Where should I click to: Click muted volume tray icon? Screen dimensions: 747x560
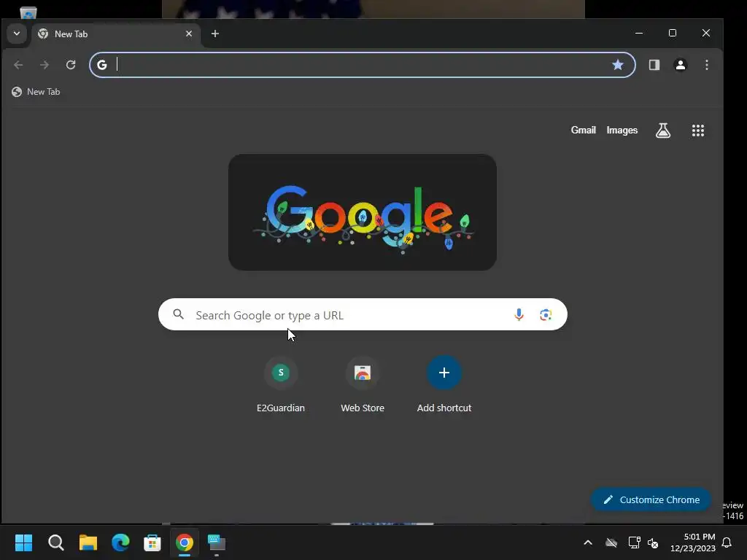653,542
